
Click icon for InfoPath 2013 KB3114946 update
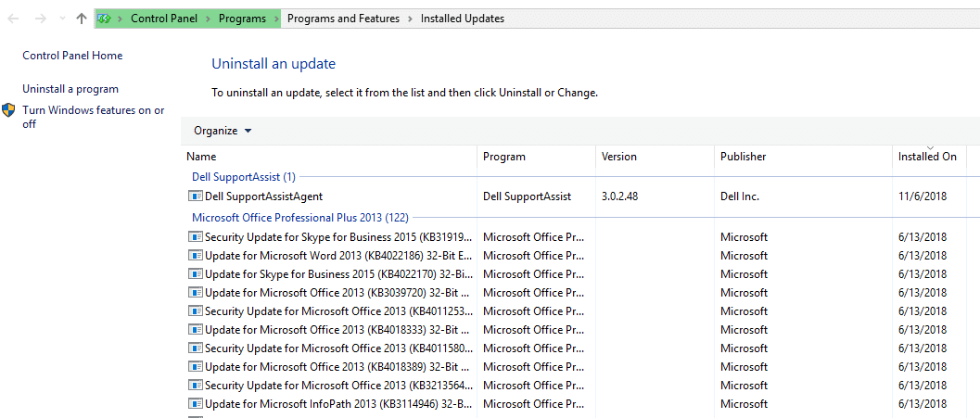pyautogui.click(x=195, y=404)
